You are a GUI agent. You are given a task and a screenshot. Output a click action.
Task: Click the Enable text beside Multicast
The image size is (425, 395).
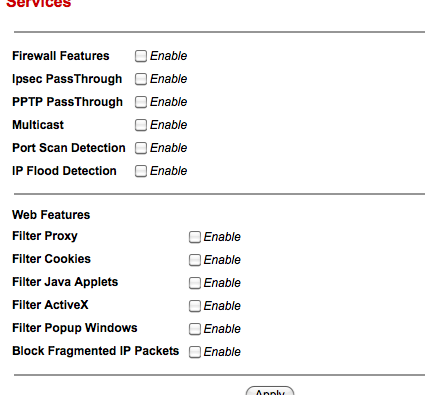[x=168, y=125]
